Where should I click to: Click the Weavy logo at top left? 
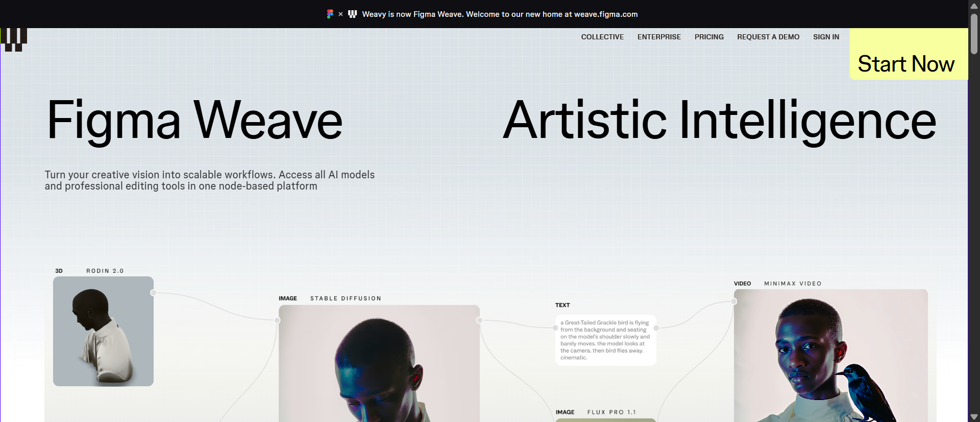click(x=14, y=40)
